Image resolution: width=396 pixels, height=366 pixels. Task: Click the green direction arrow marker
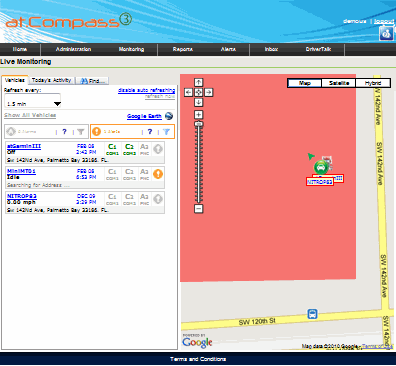(311, 156)
